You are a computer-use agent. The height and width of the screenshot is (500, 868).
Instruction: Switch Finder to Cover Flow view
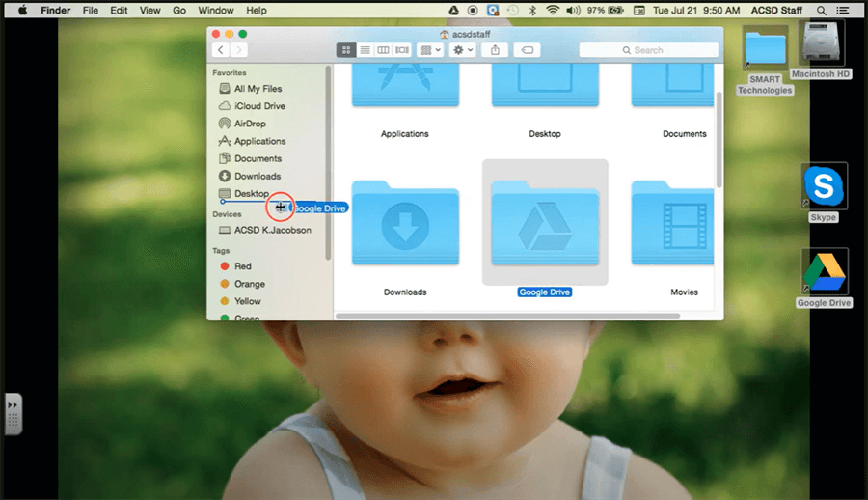[401, 49]
